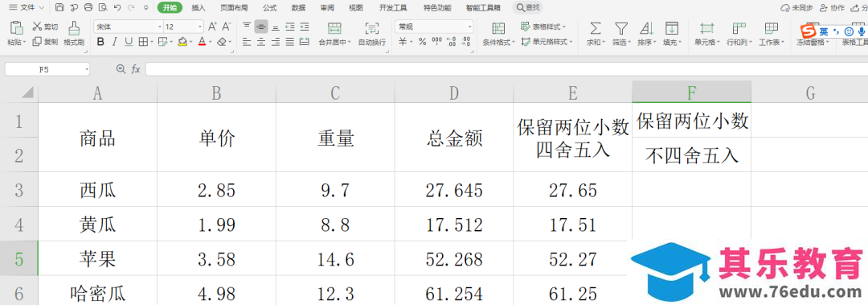Switch to the 开发工具 tab

coord(393,8)
